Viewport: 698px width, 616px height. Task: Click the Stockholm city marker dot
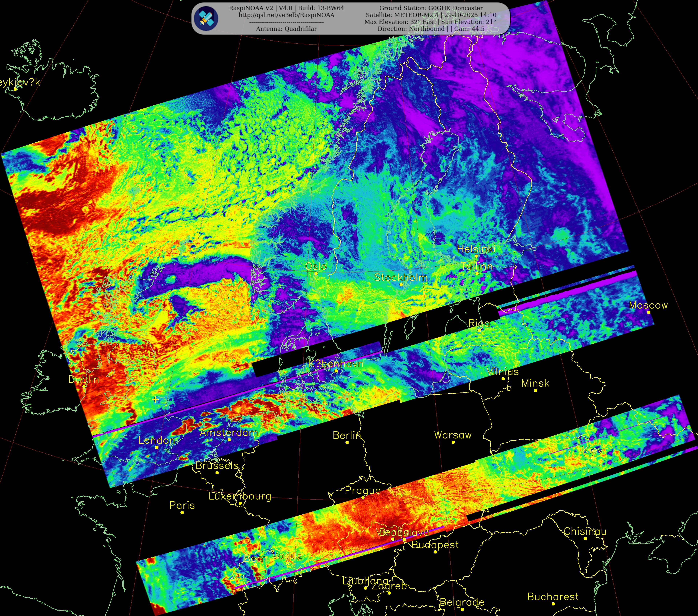(x=401, y=284)
